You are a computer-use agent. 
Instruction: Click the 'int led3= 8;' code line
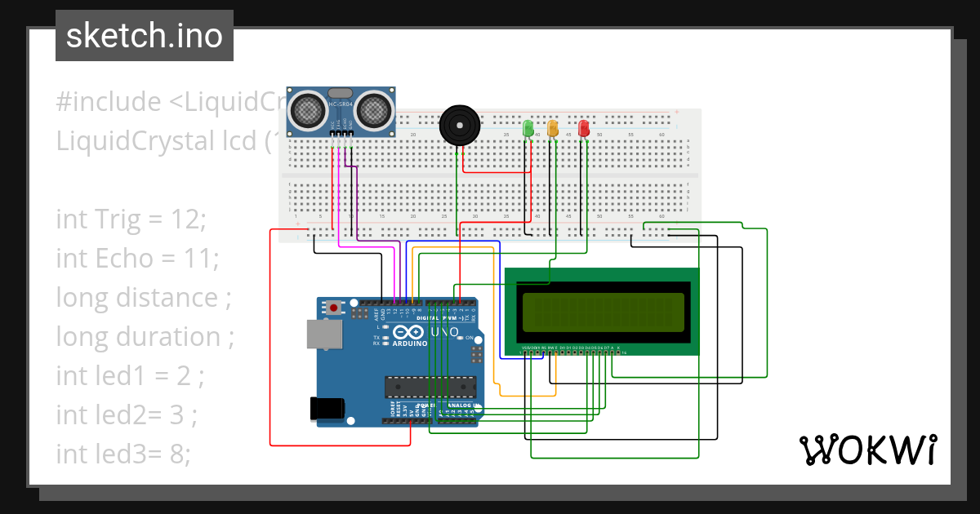(123, 454)
